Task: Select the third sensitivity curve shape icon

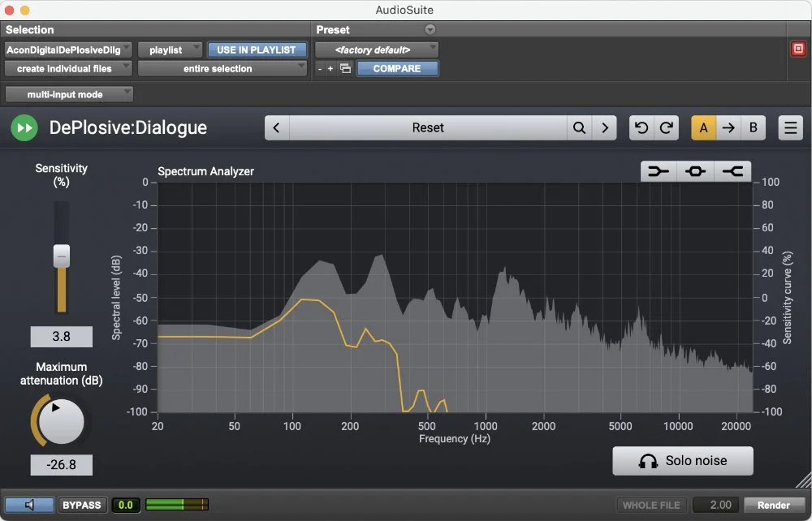Action: (732, 171)
